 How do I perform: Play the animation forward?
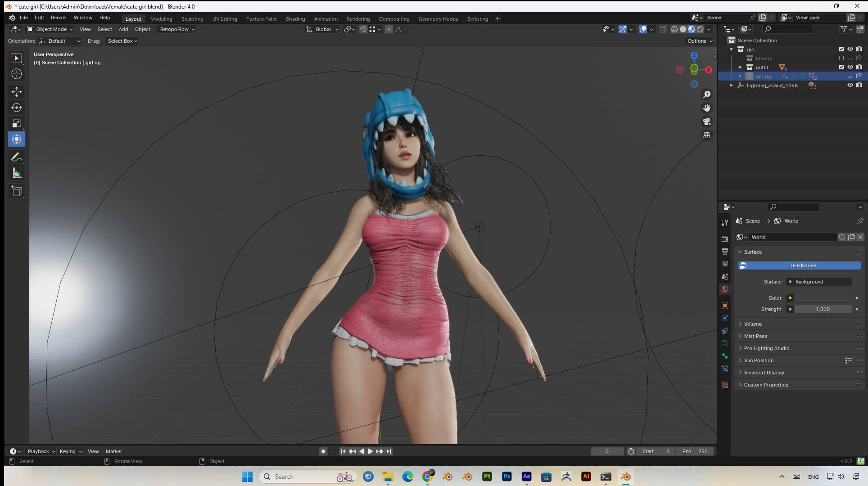[x=371, y=451]
